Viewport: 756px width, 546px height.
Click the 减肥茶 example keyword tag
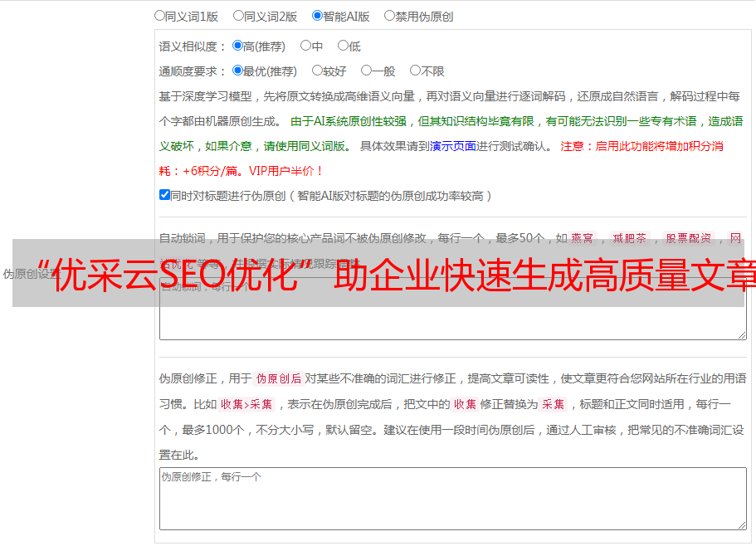pyautogui.click(x=629, y=238)
